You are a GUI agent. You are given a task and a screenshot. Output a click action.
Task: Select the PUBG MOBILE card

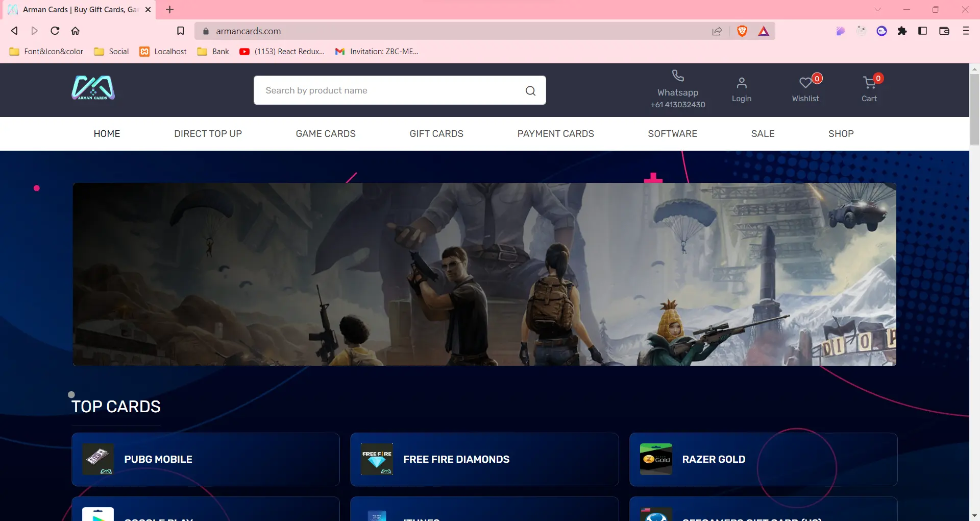[206, 459]
